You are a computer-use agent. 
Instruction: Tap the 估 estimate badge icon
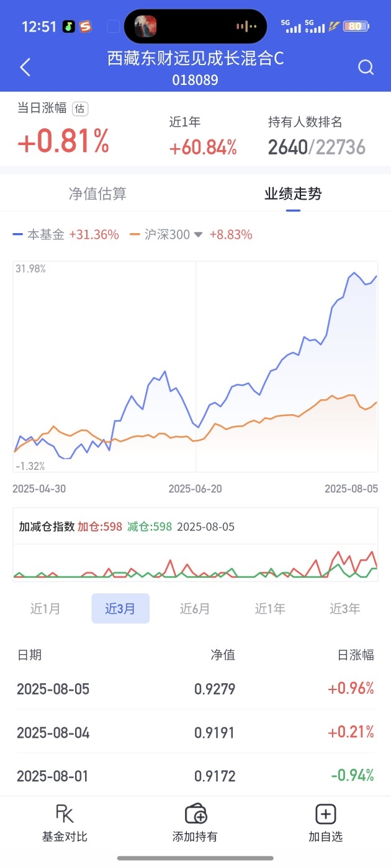(x=80, y=108)
